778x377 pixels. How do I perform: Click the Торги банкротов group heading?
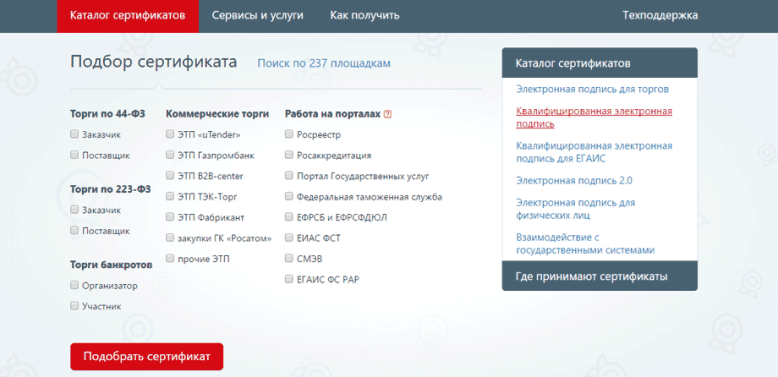point(111,265)
